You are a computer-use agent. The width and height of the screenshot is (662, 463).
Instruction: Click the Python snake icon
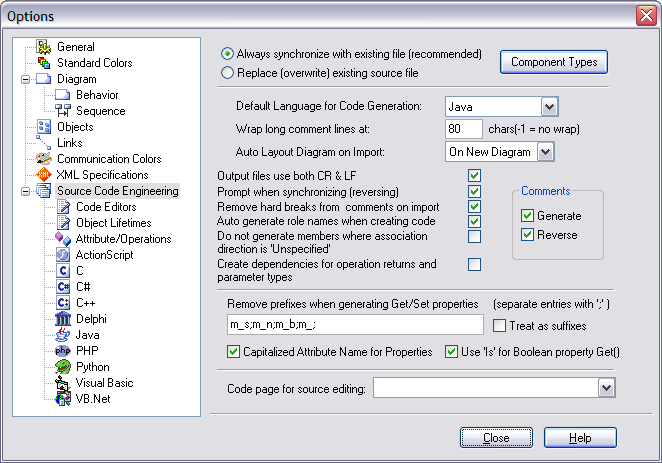pyautogui.click(x=63, y=367)
